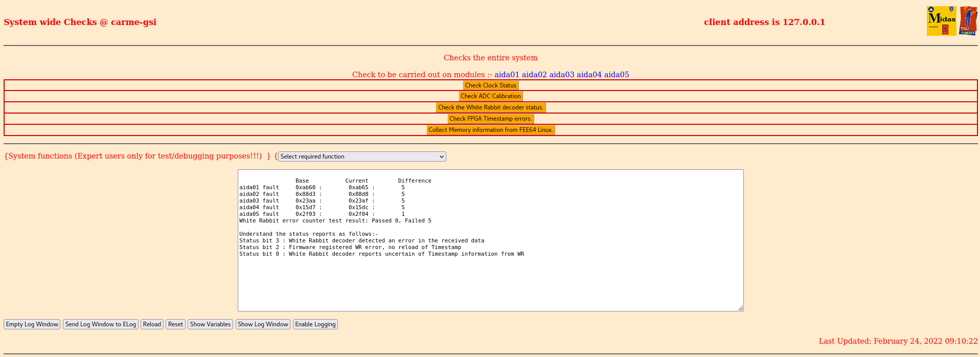The width and height of the screenshot is (980, 357).
Task: Open Show Log Window
Action: pyautogui.click(x=263, y=324)
